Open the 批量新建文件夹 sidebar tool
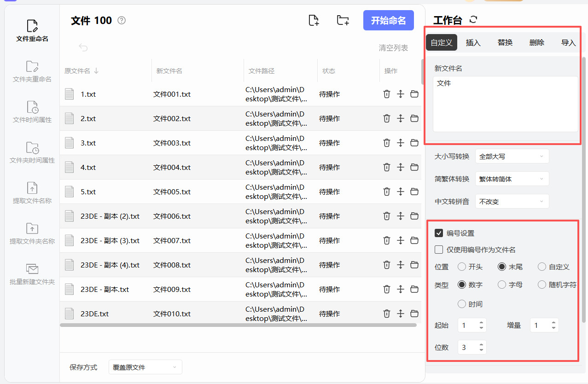Image resolution: width=588 pixels, height=384 pixels. [x=32, y=274]
